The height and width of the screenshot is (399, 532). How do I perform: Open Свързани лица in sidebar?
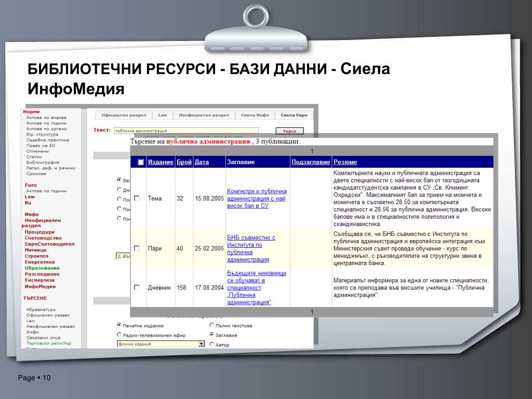pos(44,338)
